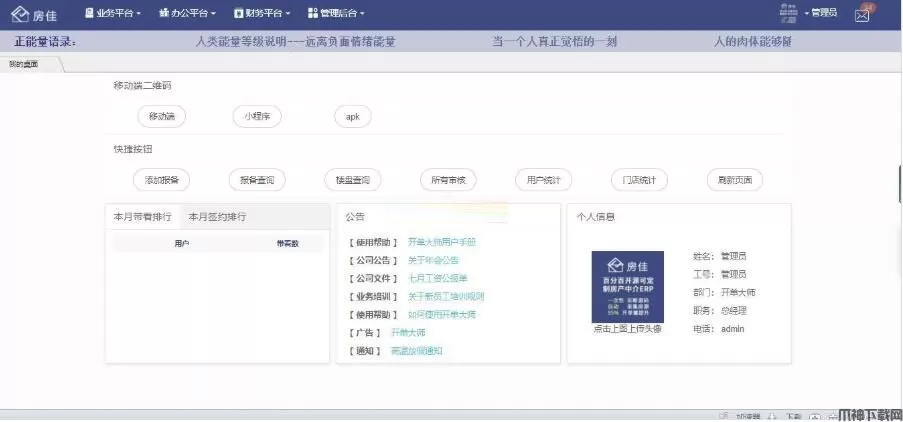Click the 移动端 QR code button
The width and height of the screenshot is (903, 422).
(161, 117)
